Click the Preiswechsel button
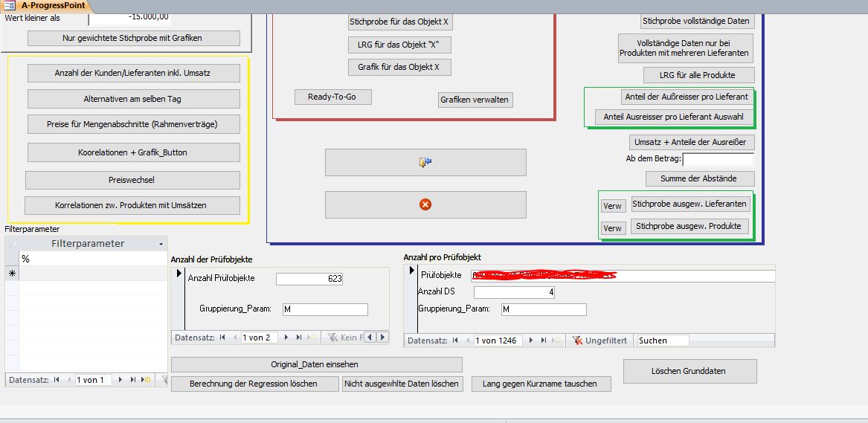Viewport: 868px width, 423px height. (x=132, y=180)
